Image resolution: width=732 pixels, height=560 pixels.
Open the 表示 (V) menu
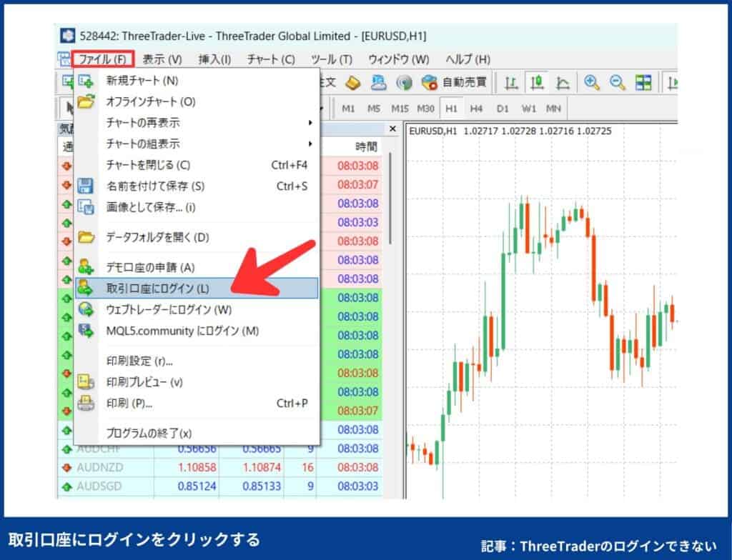tap(162, 59)
